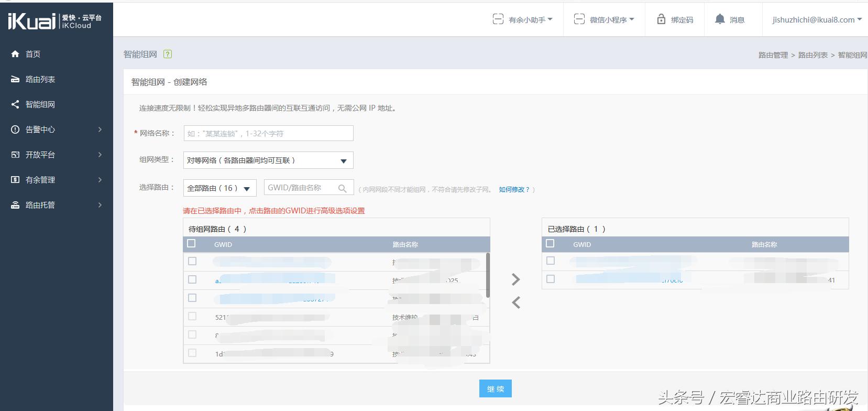
Task: Click the router hosting icon beside 路由托管
Action: [x=15, y=205]
